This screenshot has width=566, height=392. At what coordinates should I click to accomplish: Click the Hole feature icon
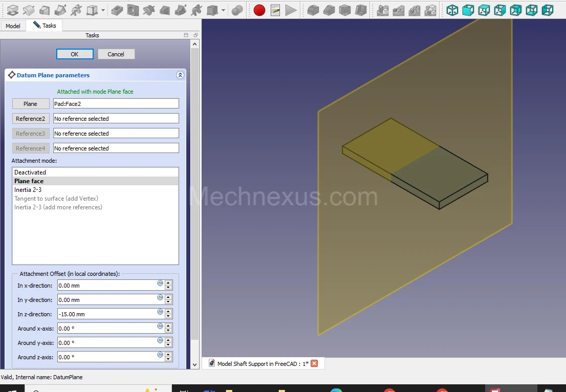133,10
